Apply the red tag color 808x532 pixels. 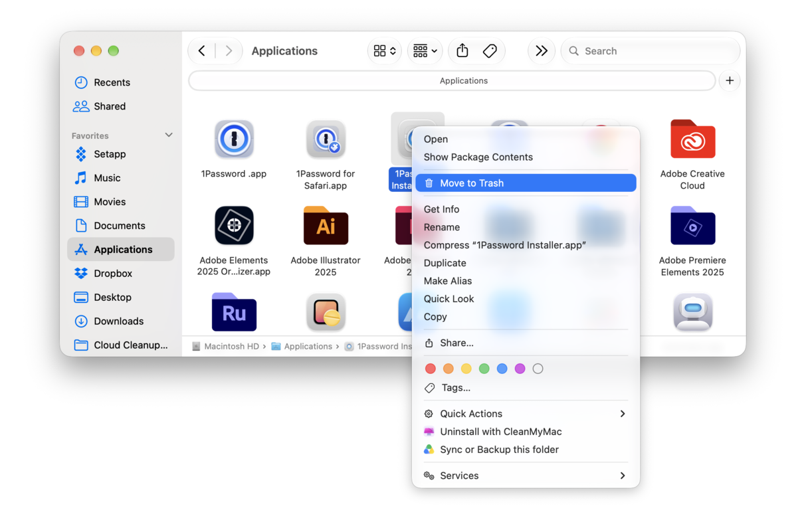(431, 369)
